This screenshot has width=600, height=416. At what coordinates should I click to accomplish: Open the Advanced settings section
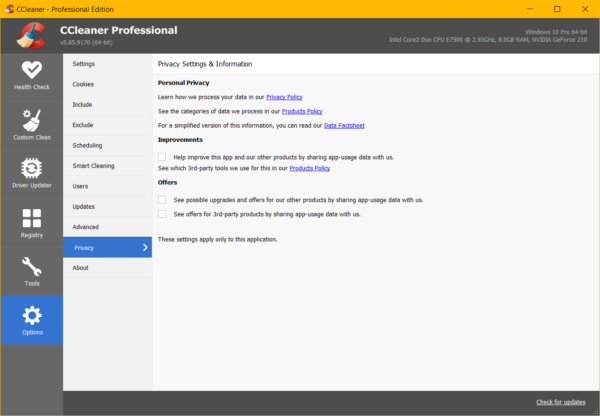86,227
